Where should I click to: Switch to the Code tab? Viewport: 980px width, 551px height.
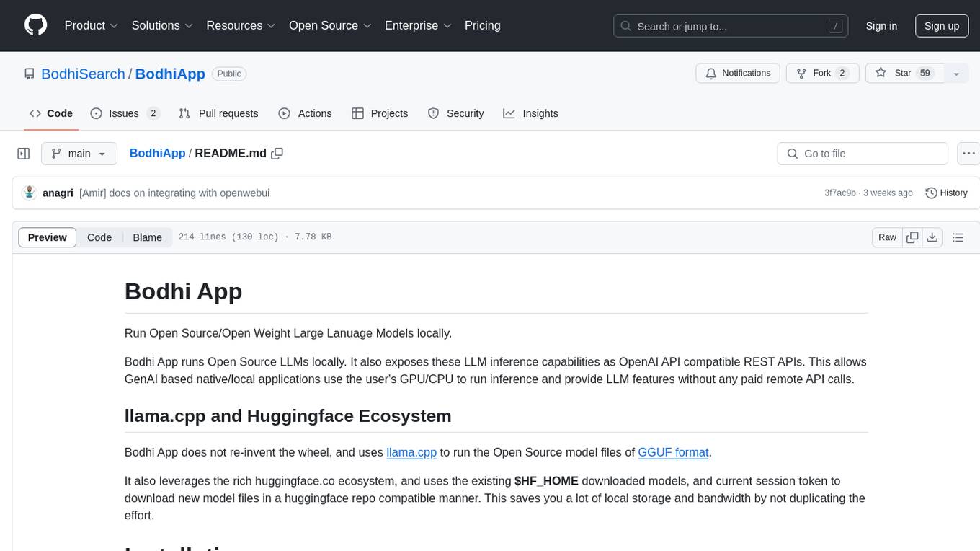[51, 113]
